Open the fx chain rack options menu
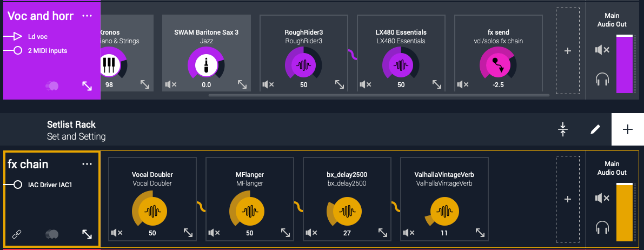Viewport: 644px width, 250px height. pos(87,164)
